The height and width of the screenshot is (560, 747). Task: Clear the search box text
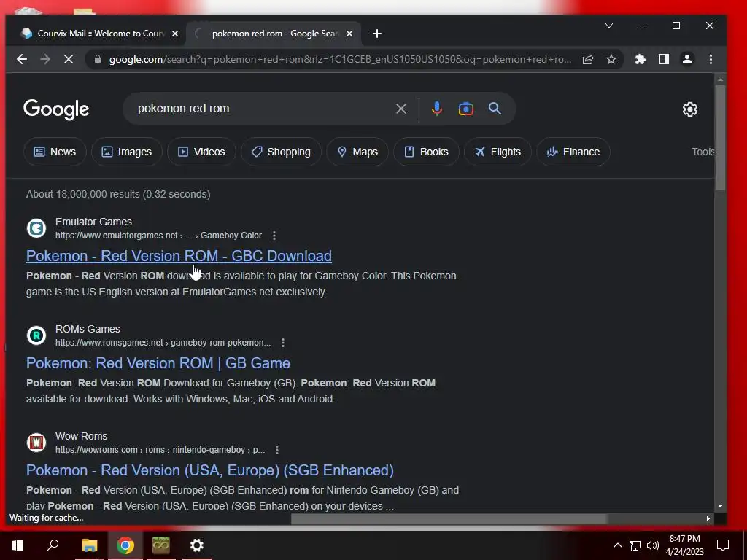pyautogui.click(x=401, y=109)
